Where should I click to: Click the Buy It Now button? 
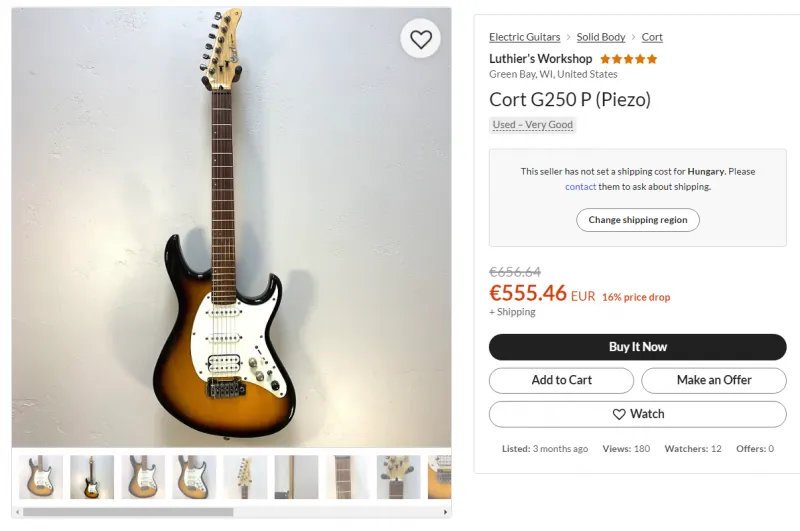click(x=638, y=347)
